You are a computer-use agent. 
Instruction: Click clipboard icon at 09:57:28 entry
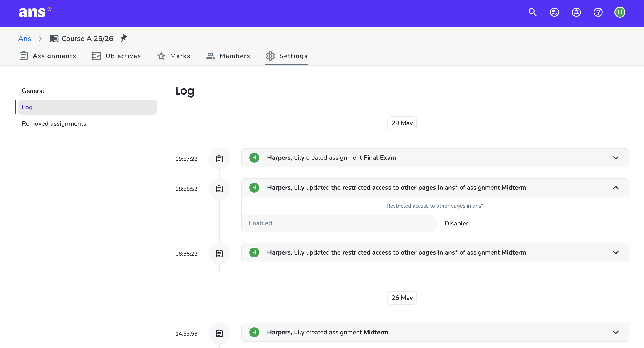pos(219,159)
